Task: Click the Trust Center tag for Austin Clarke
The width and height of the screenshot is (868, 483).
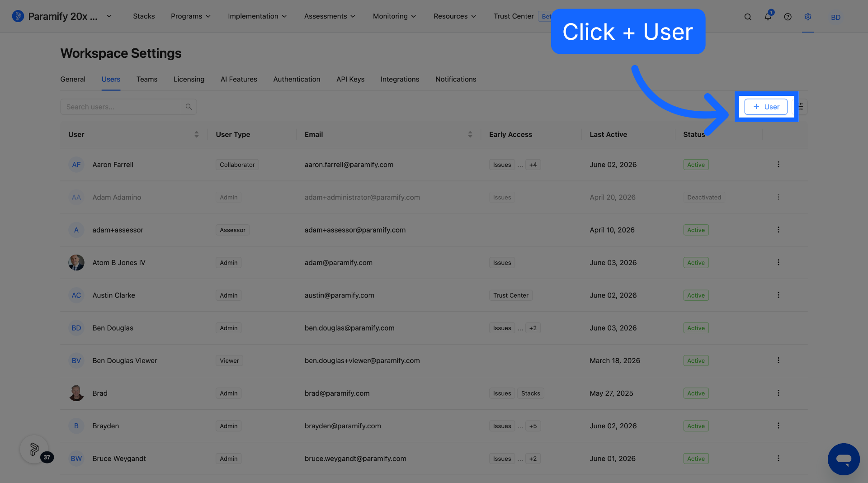Action: 511,295
